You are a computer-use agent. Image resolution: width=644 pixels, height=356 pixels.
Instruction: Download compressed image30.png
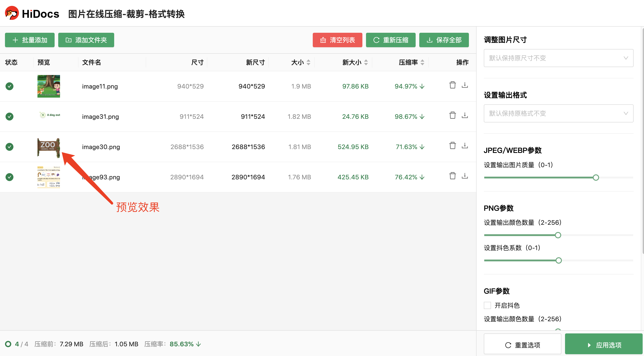(465, 146)
